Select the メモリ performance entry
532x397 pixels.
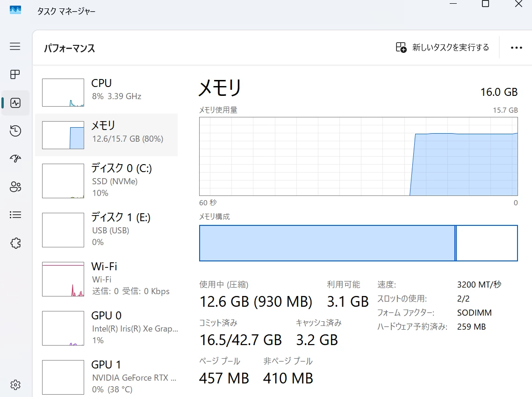[x=107, y=135]
